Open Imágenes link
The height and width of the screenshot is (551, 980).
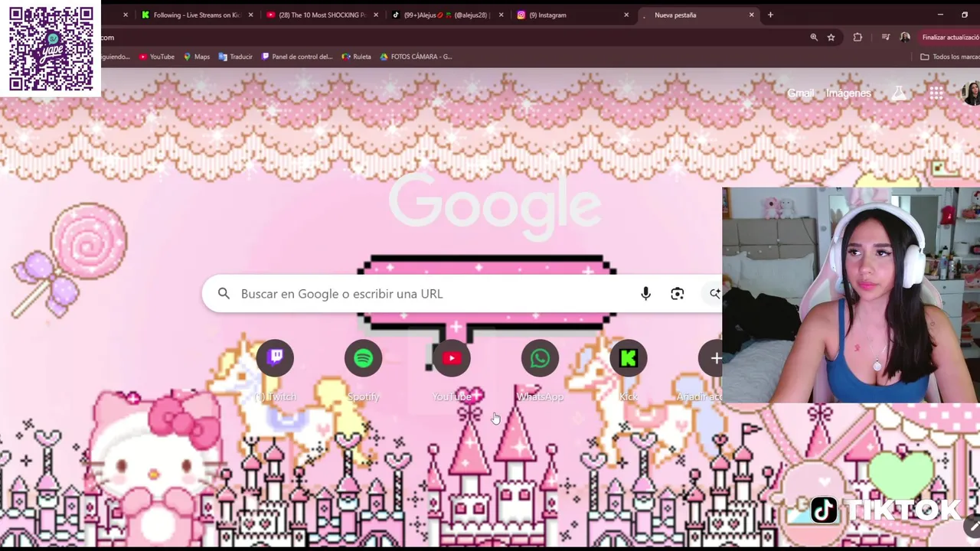tap(848, 93)
